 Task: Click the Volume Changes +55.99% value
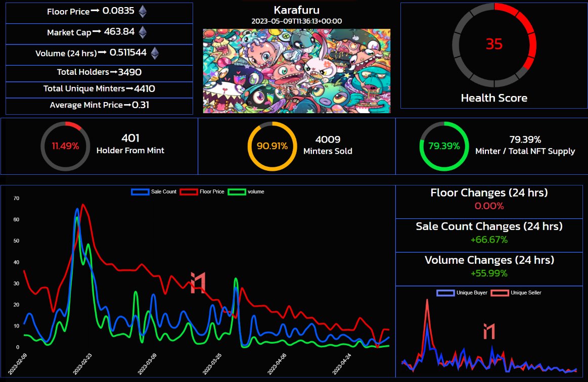point(489,273)
